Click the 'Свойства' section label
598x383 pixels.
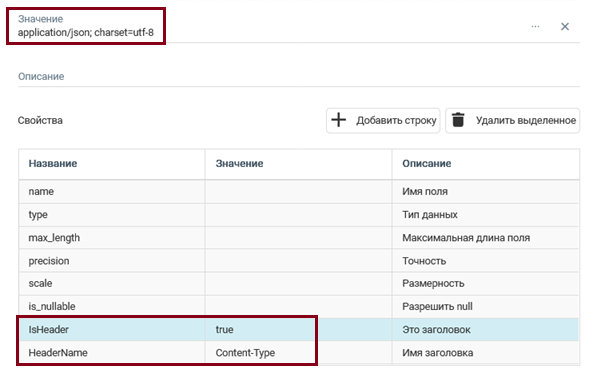[x=40, y=121]
